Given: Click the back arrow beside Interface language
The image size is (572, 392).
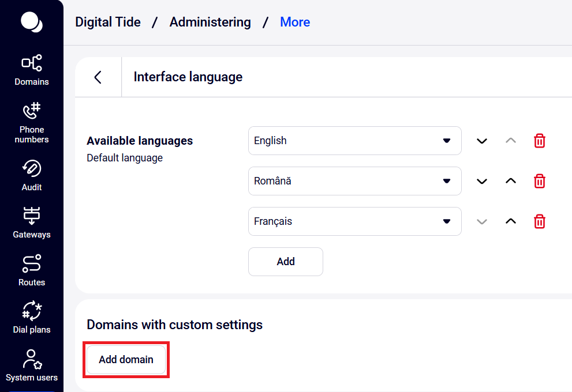Looking at the screenshot, I should (x=98, y=77).
